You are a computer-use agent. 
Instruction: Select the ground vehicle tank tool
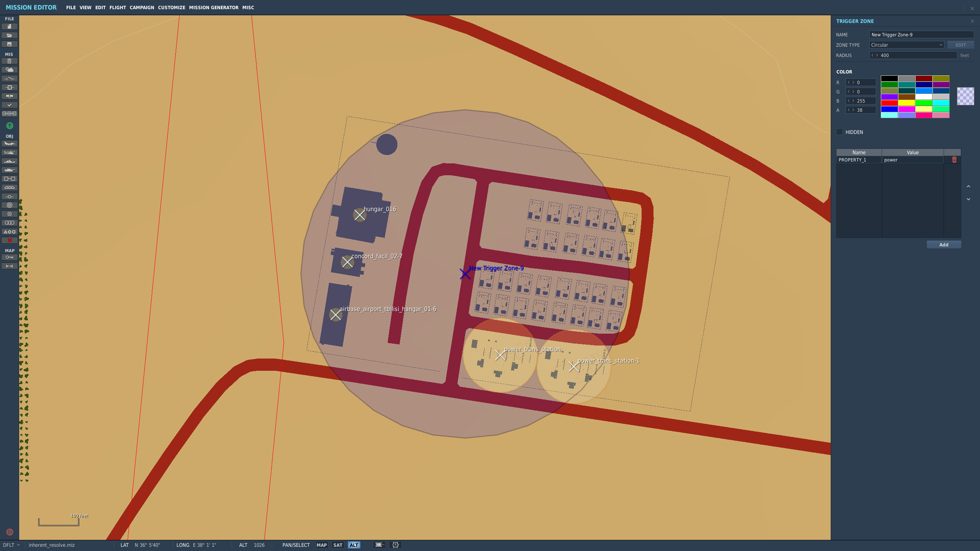(10, 170)
